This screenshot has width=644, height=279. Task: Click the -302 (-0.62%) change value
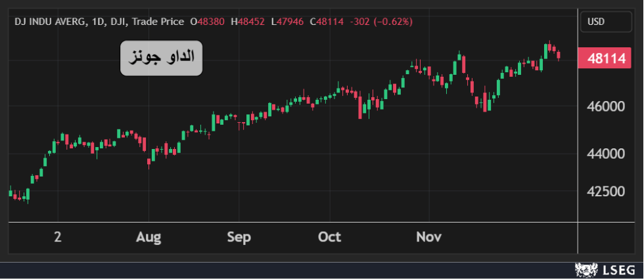click(382, 22)
